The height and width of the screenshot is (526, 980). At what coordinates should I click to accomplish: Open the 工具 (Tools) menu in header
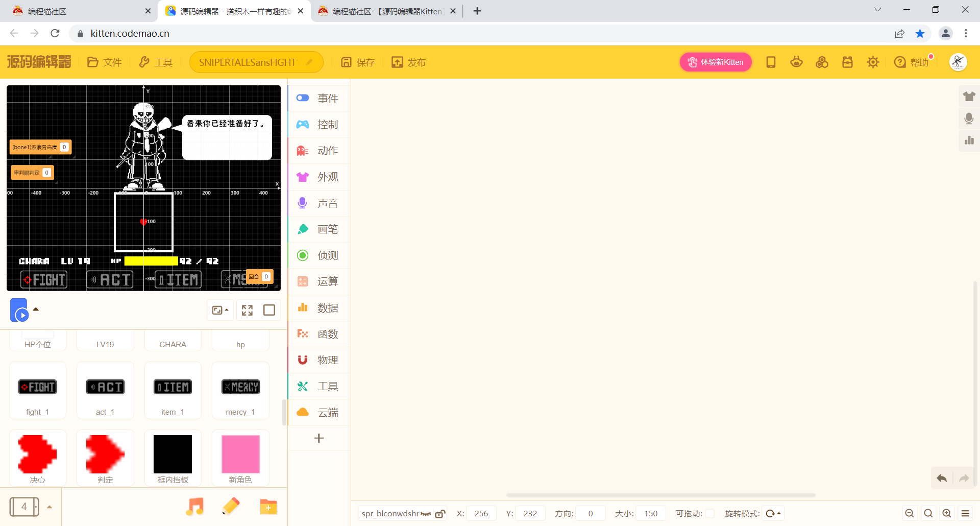coord(156,62)
